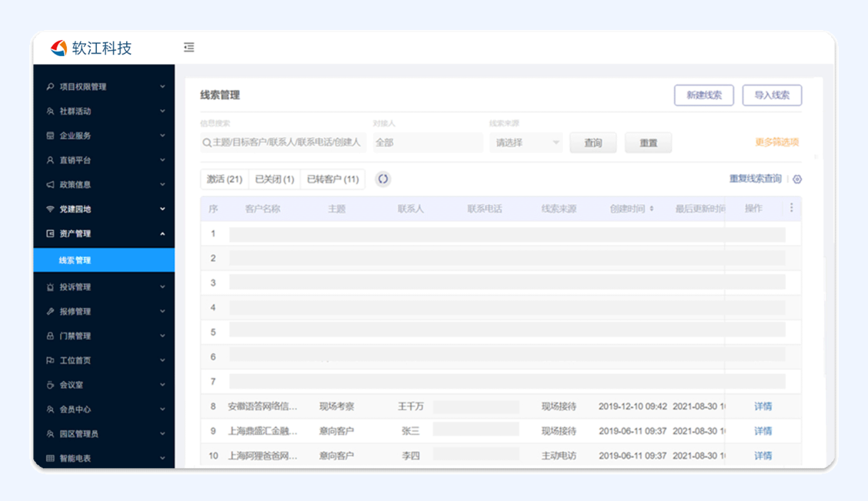Click the 软江科技 logo icon
868x501 pixels.
click(59, 48)
